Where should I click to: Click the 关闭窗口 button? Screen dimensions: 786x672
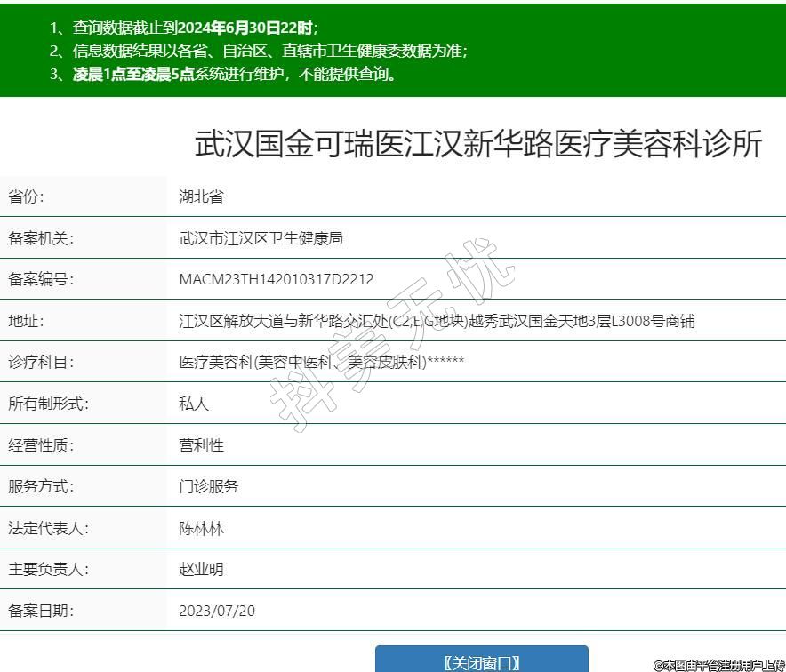(481, 661)
